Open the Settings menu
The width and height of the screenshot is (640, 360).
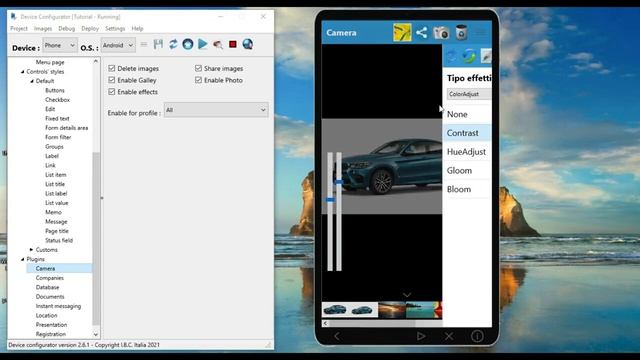tap(115, 29)
